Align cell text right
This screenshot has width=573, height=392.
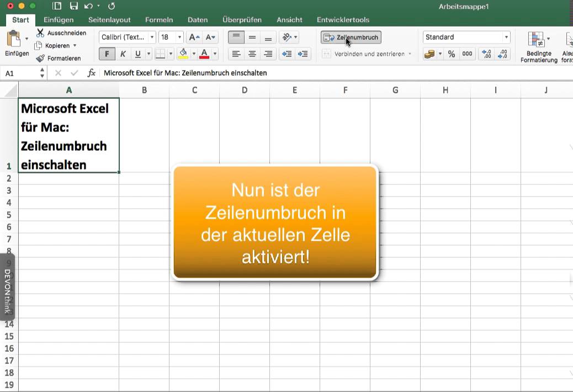[x=268, y=54]
